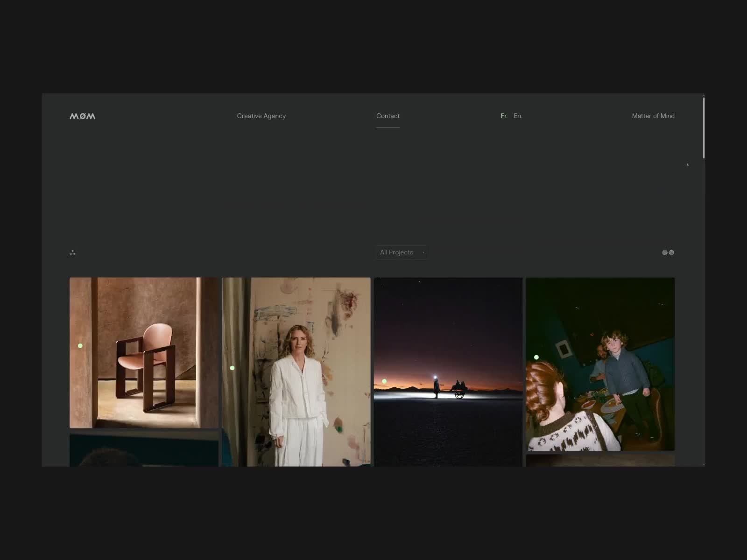Image resolution: width=747 pixels, height=560 pixels.
Task: Switch language to En.
Action: (518, 116)
